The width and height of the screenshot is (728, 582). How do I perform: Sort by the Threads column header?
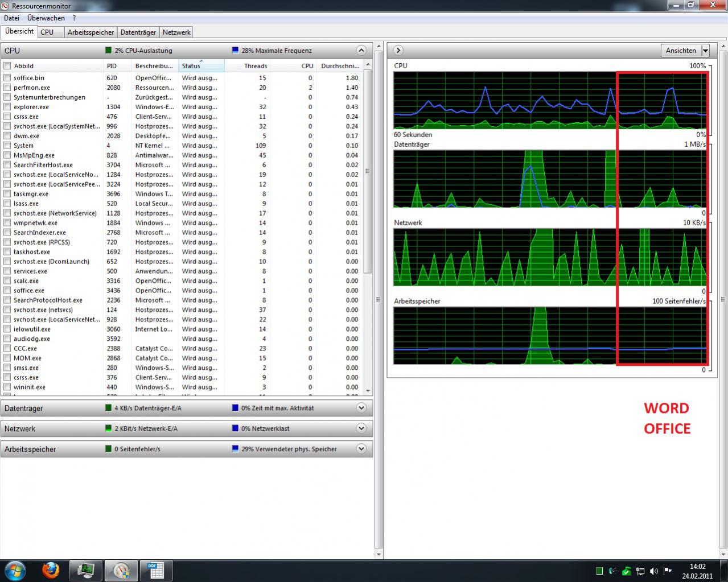click(247, 66)
